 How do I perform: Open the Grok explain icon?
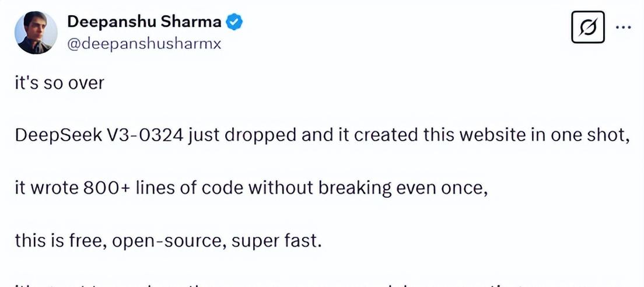click(587, 27)
